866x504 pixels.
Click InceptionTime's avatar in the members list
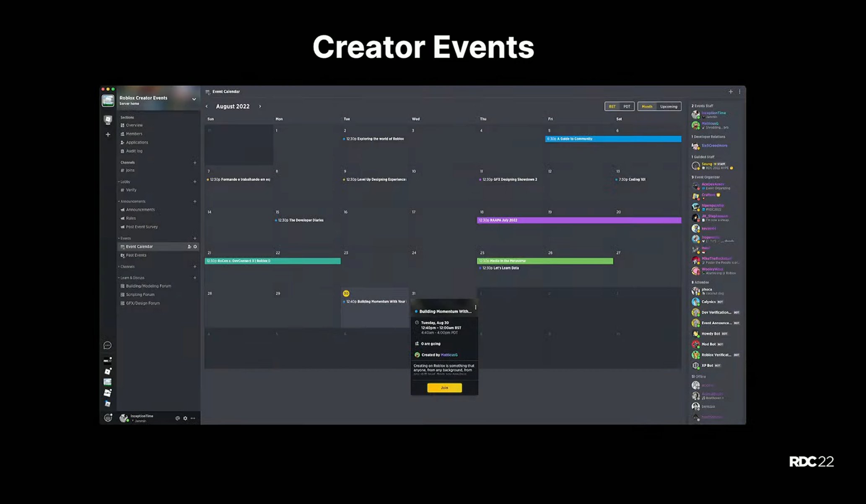[x=695, y=114]
